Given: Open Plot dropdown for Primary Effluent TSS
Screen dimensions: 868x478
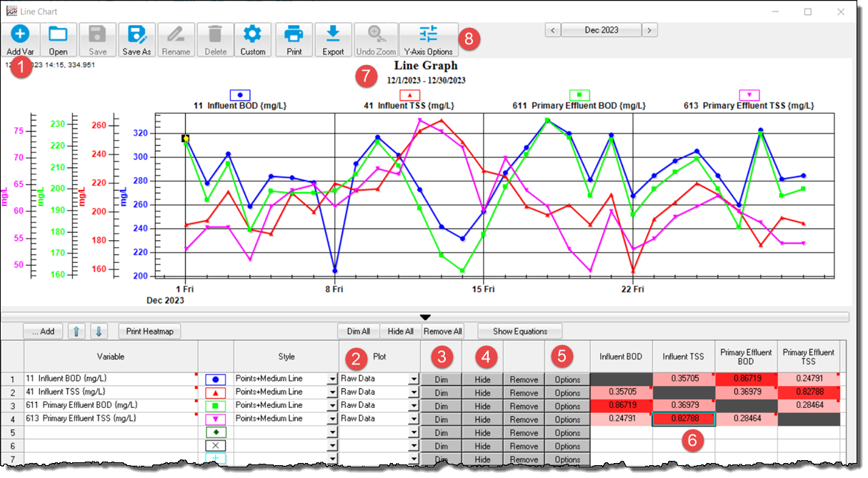Looking at the screenshot, I should point(414,419).
